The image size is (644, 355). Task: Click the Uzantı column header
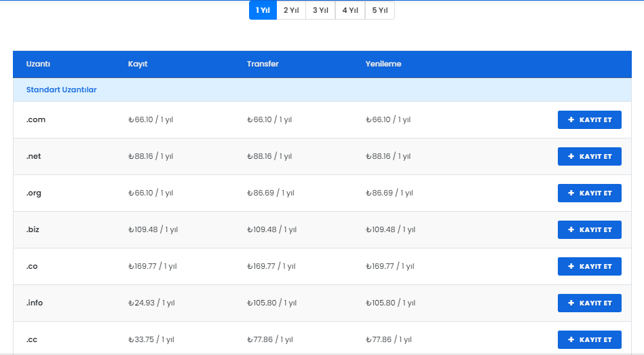coord(38,64)
